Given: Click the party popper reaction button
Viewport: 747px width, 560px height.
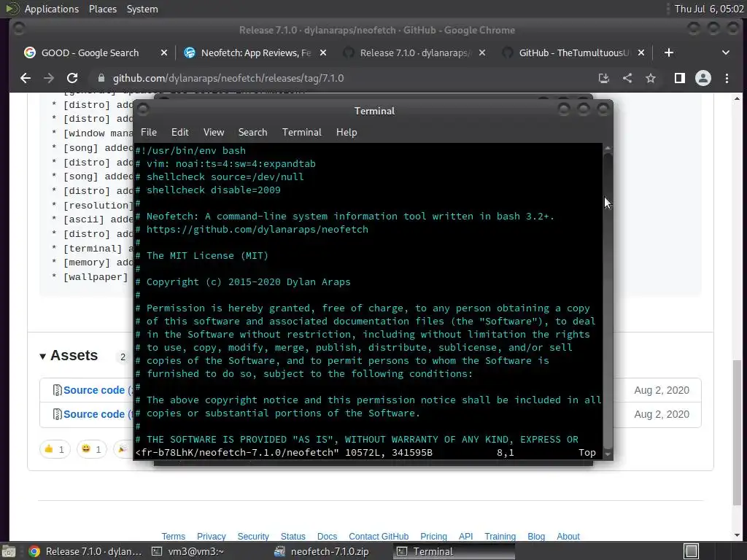Looking at the screenshot, I should [123, 449].
